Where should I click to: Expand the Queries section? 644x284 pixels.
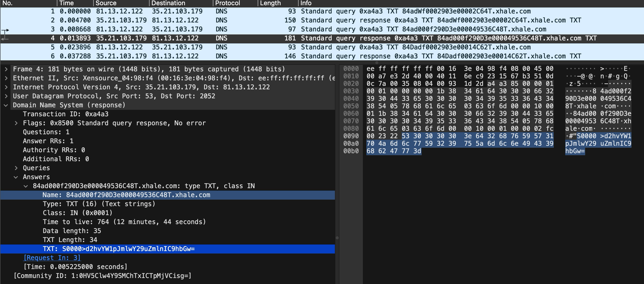(16, 168)
